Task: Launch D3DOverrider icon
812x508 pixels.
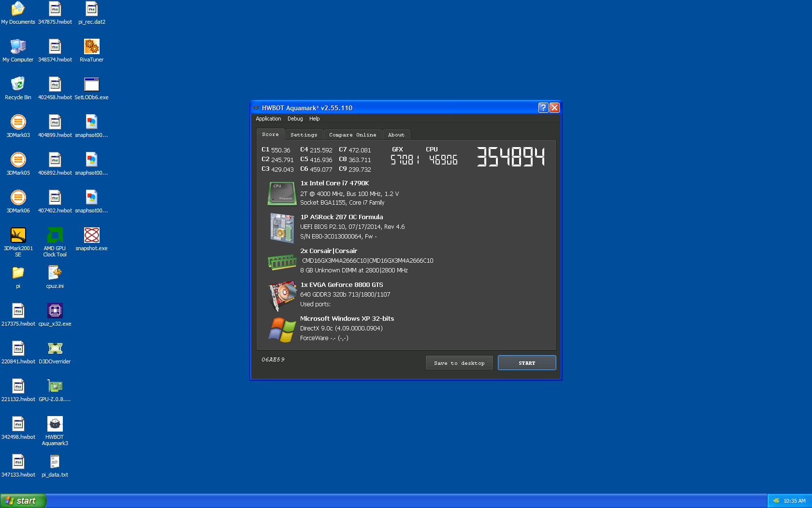Action: 55,352
